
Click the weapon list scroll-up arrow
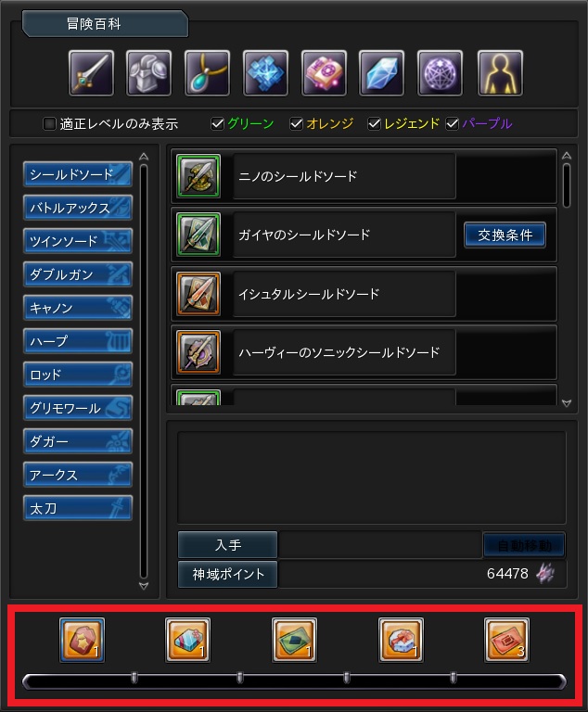(x=144, y=157)
